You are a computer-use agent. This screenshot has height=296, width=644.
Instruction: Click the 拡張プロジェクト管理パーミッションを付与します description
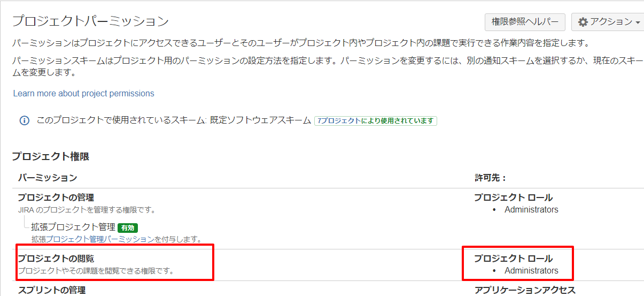click(116, 239)
